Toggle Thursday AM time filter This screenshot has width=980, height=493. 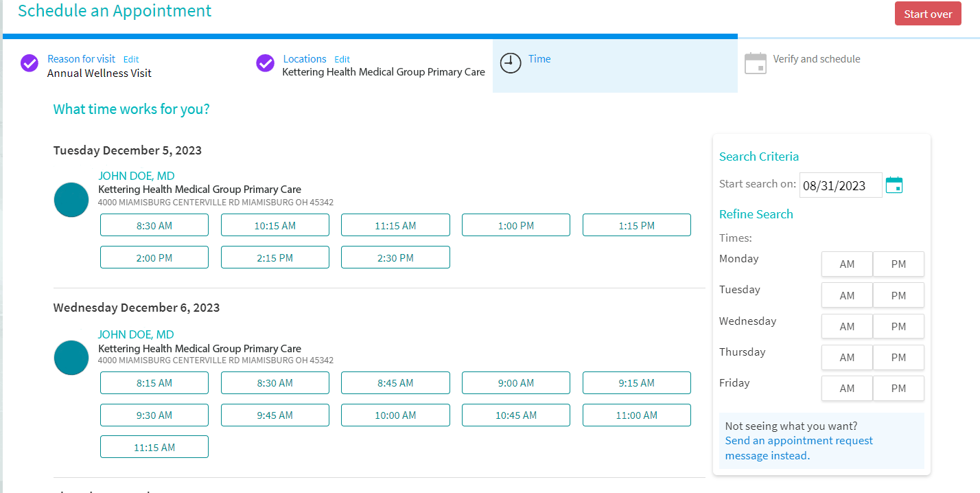(x=847, y=357)
